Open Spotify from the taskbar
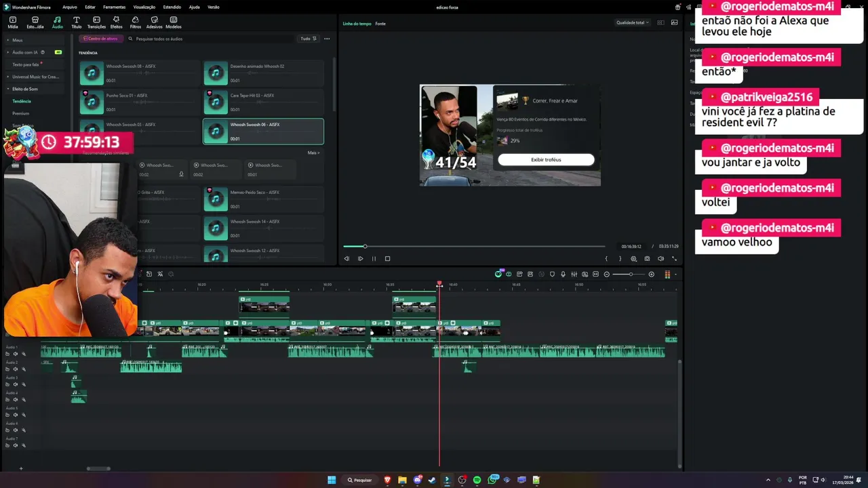868x488 pixels. tap(477, 480)
